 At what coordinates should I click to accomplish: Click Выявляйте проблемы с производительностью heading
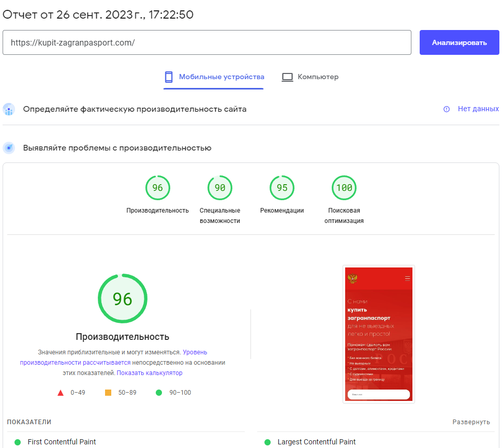coord(117,148)
